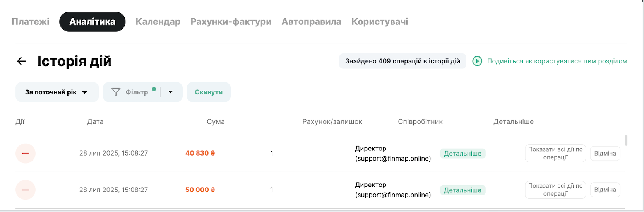Switch to the Календар tab
The width and height of the screenshot is (644, 212).
click(x=158, y=22)
